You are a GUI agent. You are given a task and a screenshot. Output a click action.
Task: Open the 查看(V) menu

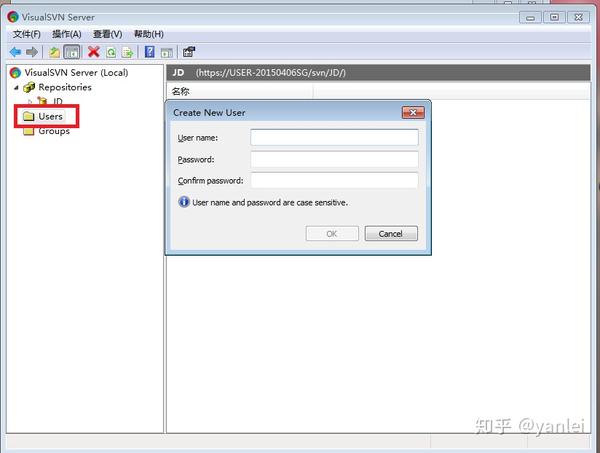108,34
